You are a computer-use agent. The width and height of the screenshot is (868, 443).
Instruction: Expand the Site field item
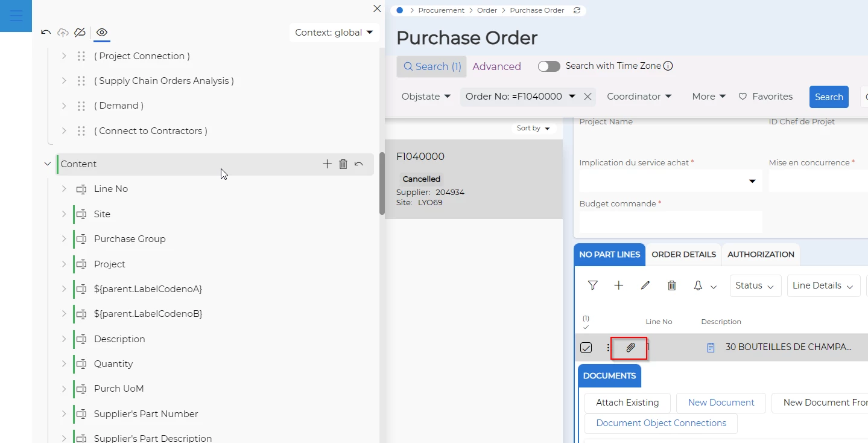pos(64,214)
